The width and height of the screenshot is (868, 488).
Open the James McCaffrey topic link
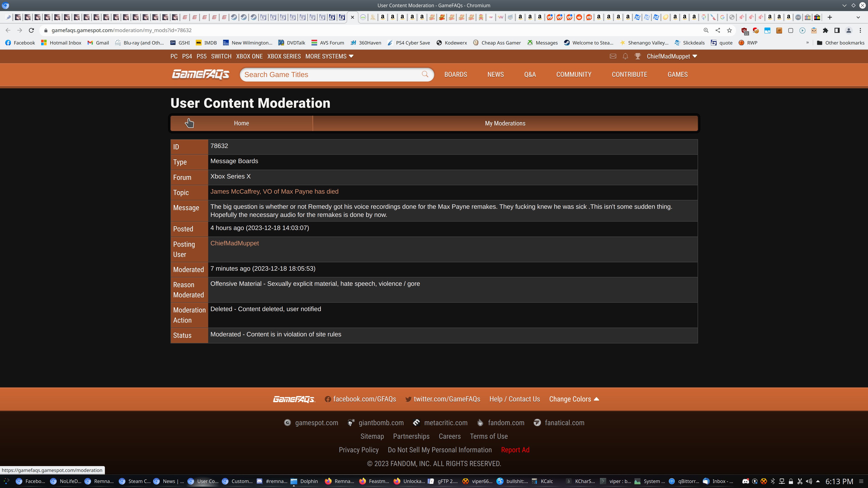(x=274, y=192)
